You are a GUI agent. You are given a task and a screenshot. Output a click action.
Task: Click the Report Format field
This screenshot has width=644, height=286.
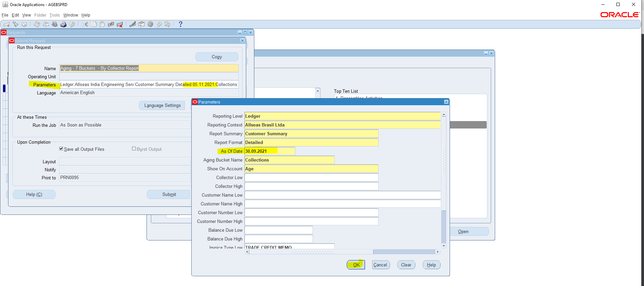coord(312,142)
